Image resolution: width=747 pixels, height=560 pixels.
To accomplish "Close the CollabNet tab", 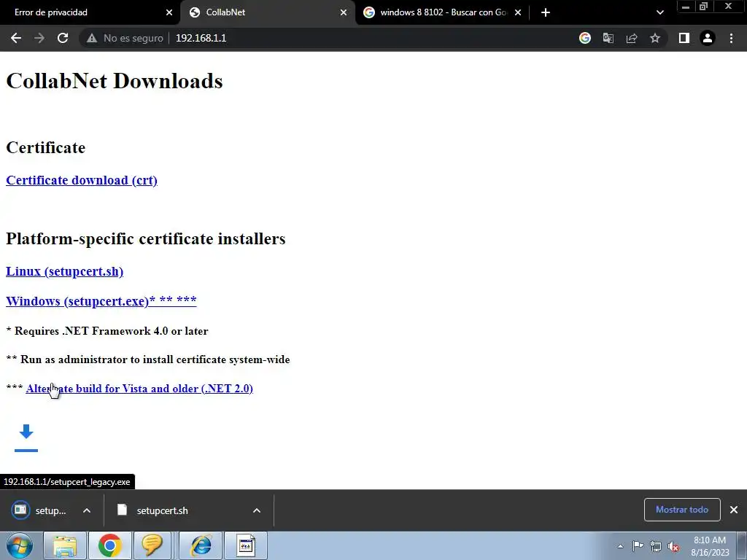I will (x=344, y=12).
